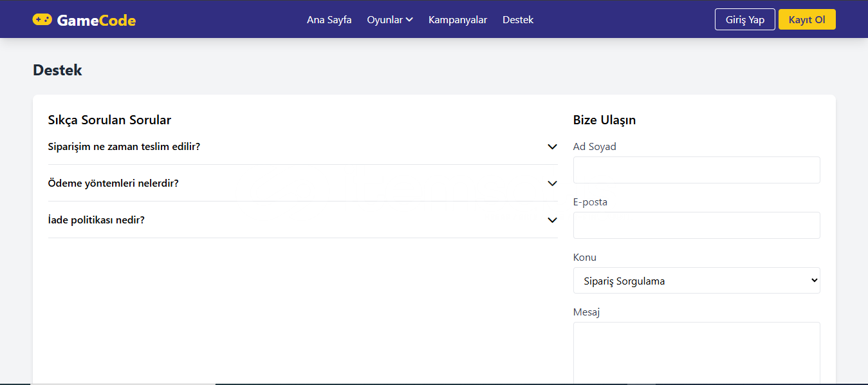Open the Kampanyalar menu item
The image size is (868, 385).
tap(457, 20)
